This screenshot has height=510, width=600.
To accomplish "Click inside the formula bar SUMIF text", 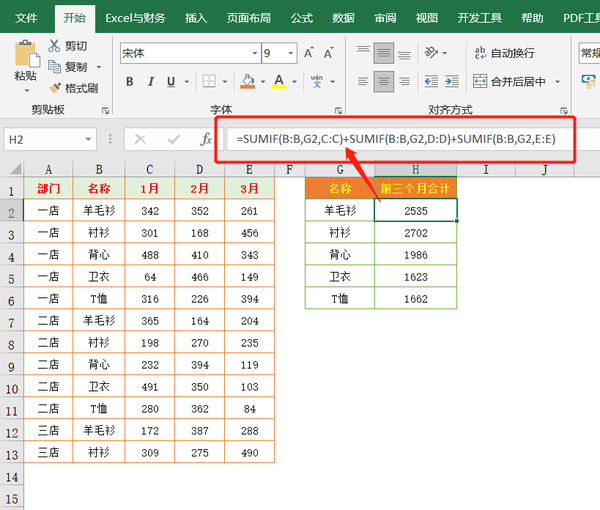I will coord(400,139).
